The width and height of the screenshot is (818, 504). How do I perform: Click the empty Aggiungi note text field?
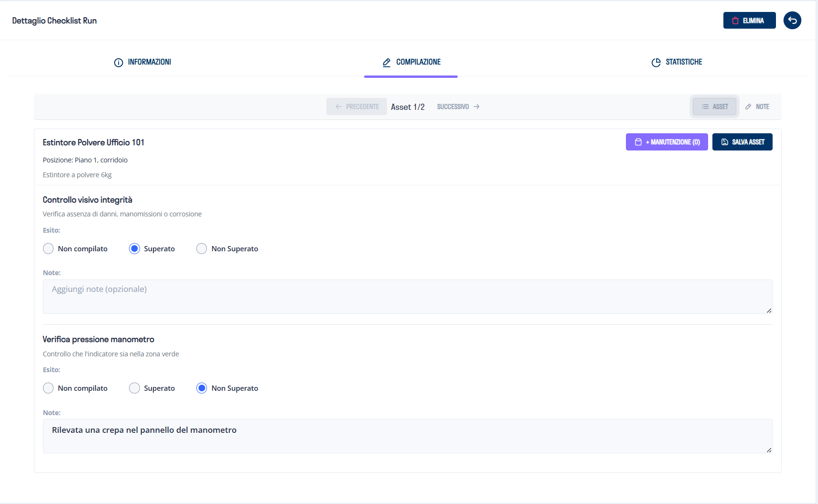tap(407, 297)
